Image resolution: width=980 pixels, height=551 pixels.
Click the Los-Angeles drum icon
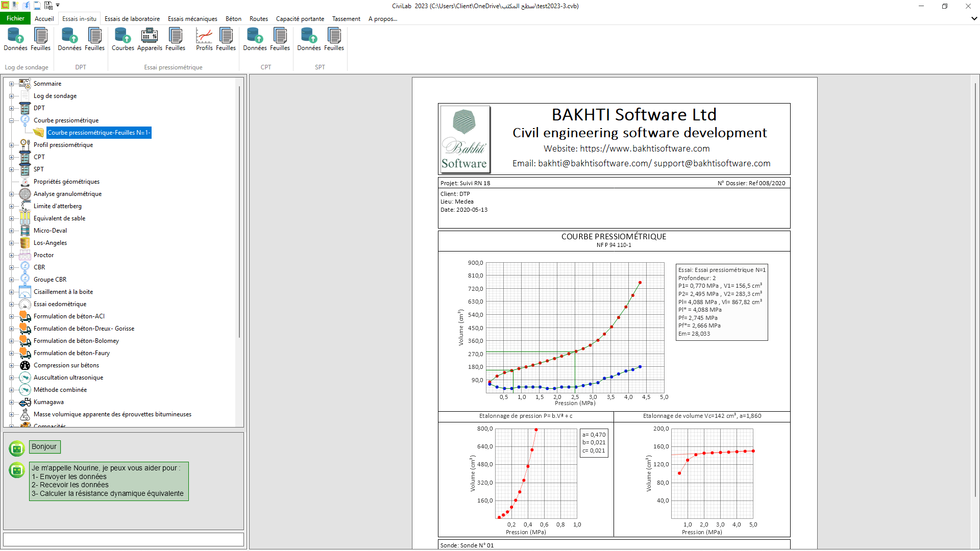(25, 243)
